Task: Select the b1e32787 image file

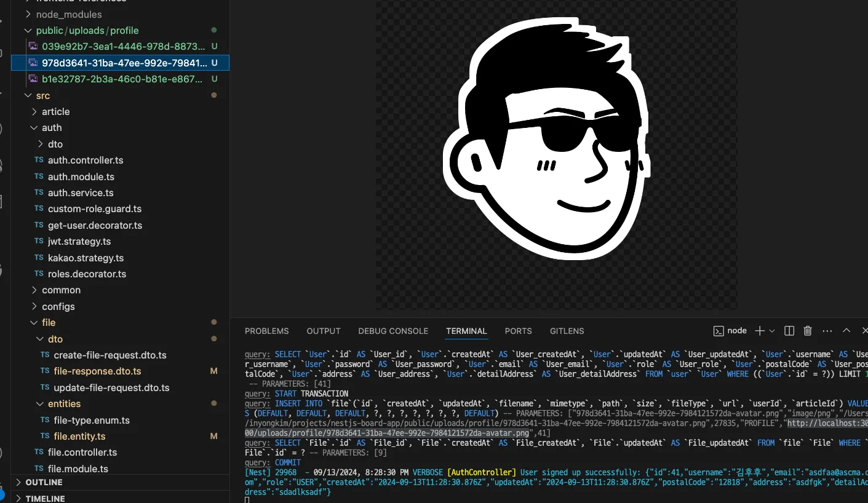Action: click(x=121, y=79)
